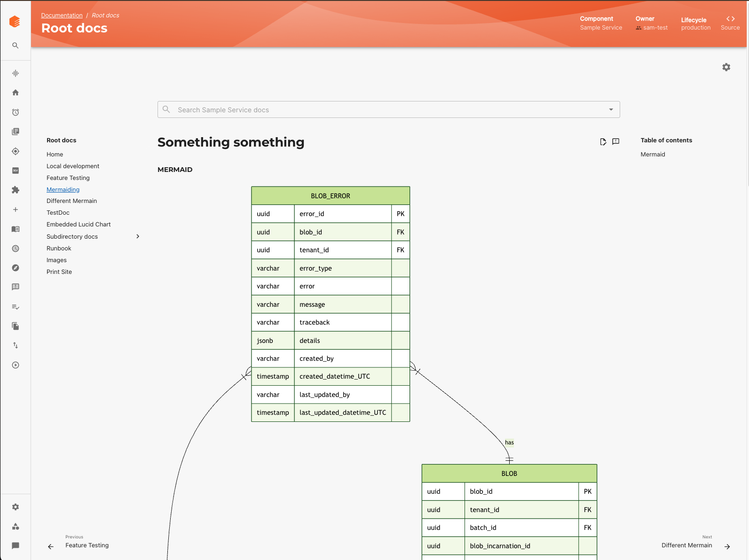Click the BLOB_ERROR entity header
The width and height of the screenshot is (749, 560).
point(331,196)
